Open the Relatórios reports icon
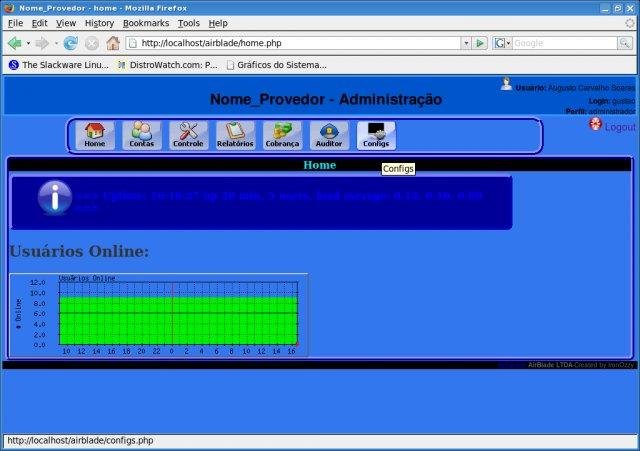 click(236, 136)
